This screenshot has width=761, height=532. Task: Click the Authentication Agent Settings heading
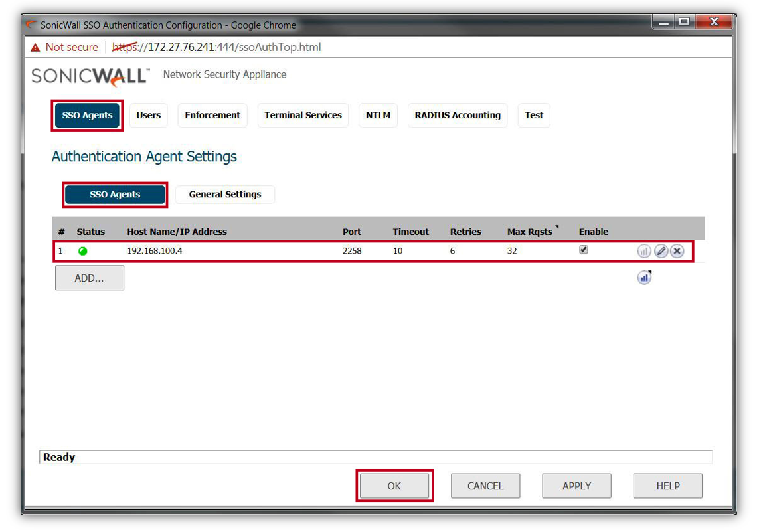(x=144, y=157)
